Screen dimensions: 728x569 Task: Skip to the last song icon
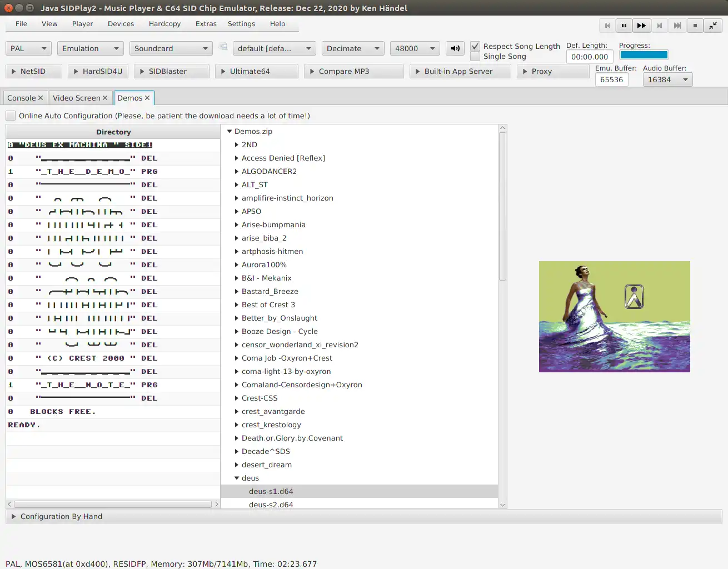point(677,25)
